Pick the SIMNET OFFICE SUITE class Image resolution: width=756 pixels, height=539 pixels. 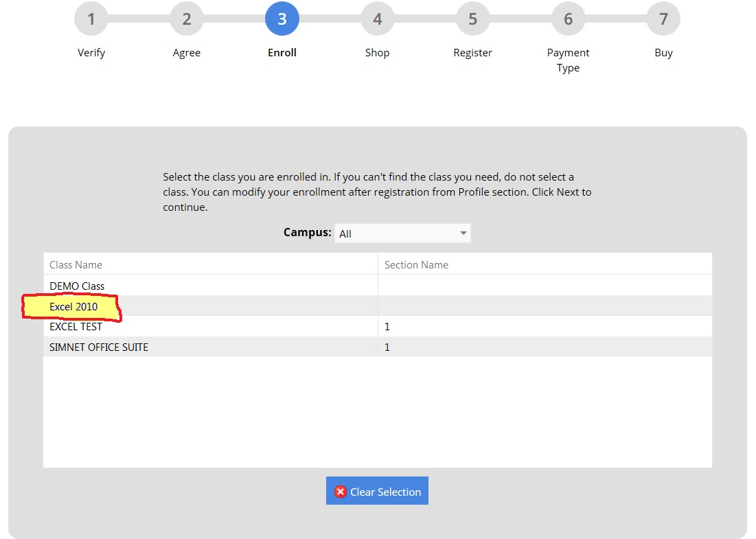(378, 347)
